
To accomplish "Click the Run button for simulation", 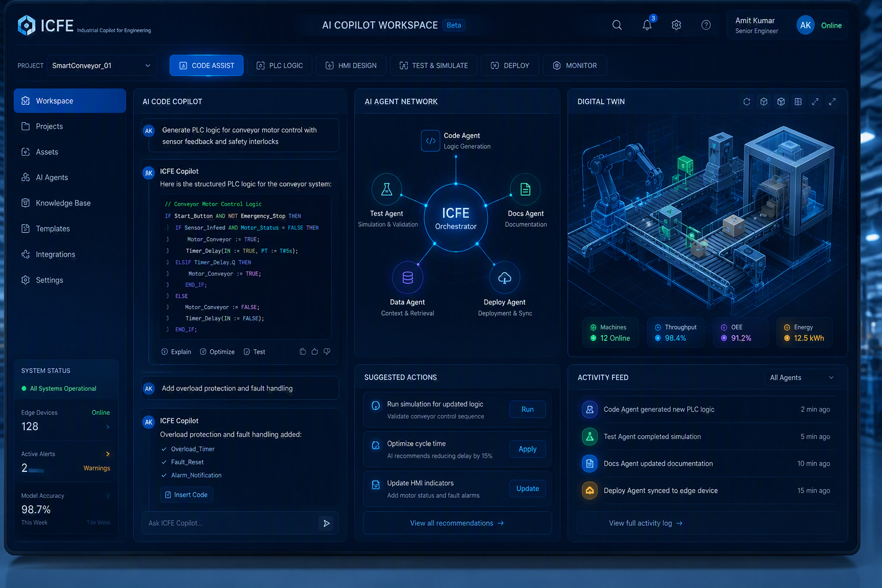I will pyautogui.click(x=528, y=409).
